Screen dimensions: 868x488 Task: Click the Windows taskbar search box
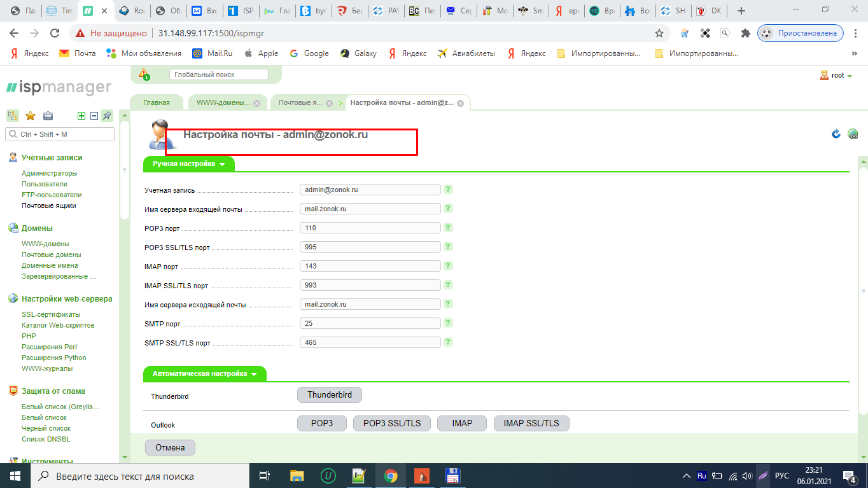[139, 476]
